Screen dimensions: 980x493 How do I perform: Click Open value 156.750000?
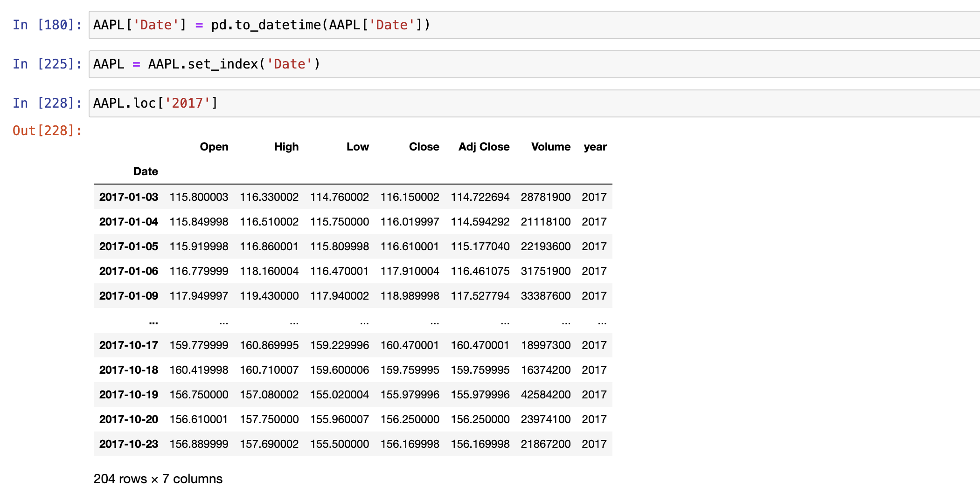click(x=199, y=395)
